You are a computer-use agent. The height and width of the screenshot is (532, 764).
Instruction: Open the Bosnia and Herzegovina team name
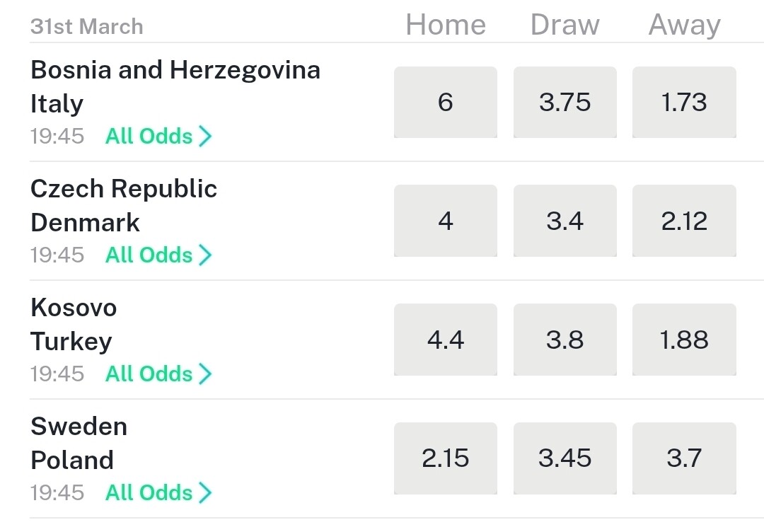175,70
